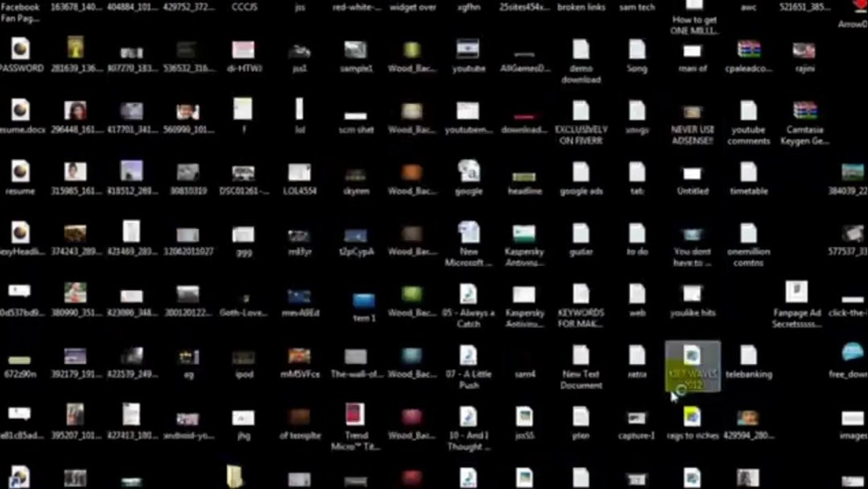Click the sample1 image icon
The height and width of the screenshot is (489, 868).
pyautogui.click(x=355, y=50)
